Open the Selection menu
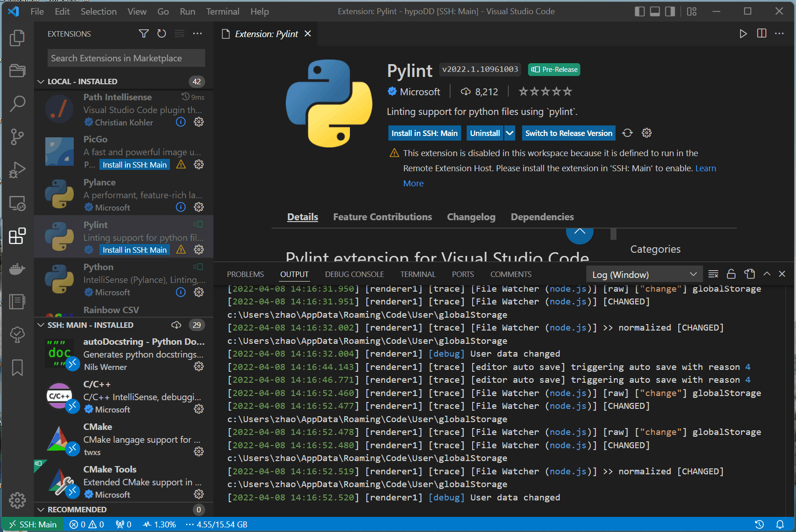Image resolution: width=796 pixels, height=532 pixels. coord(98,11)
